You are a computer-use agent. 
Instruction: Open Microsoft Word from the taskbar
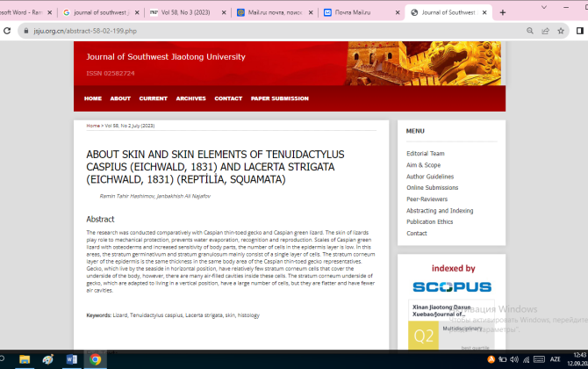(72, 359)
